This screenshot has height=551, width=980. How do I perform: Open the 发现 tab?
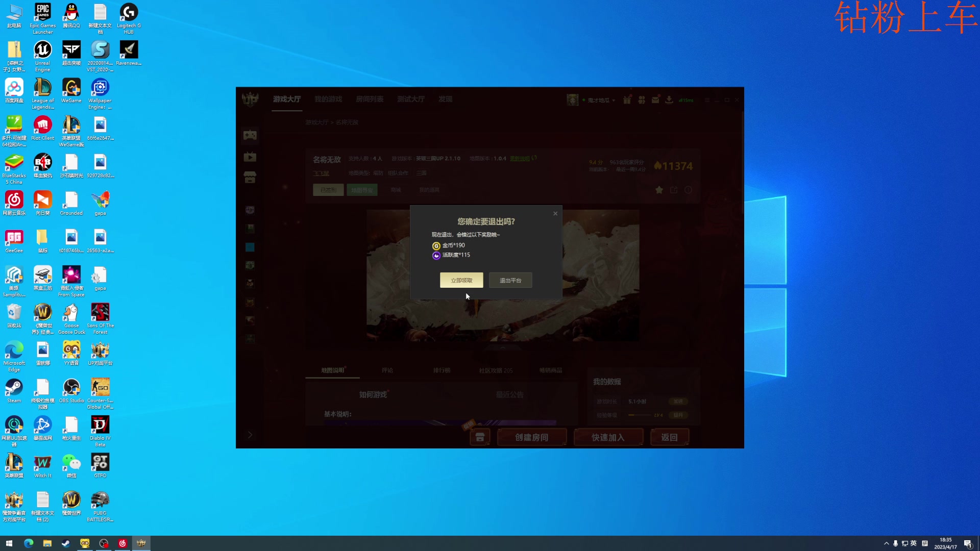pyautogui.click(x=446, y=99)
